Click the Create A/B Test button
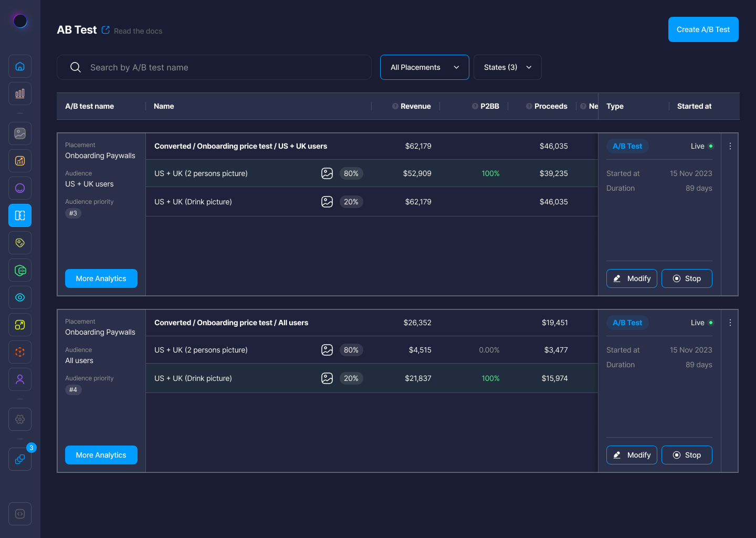The image size is (756, 538). 703,29
